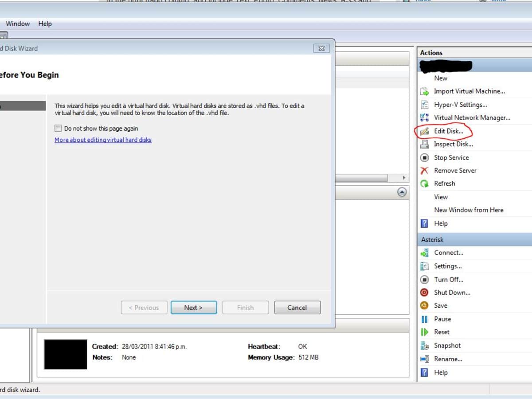
Task: Click the Inspect Disk icon
Action: click(x=425, y=144)
